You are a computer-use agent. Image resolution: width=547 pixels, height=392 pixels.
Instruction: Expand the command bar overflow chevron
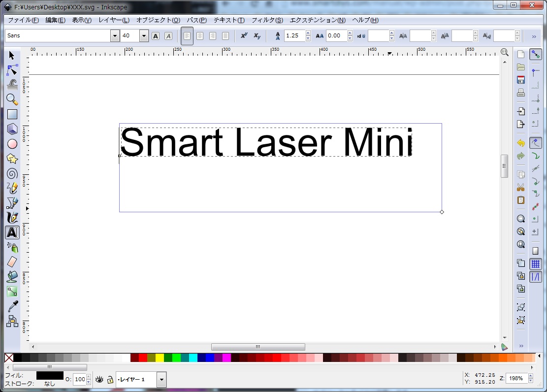point(521,346)
